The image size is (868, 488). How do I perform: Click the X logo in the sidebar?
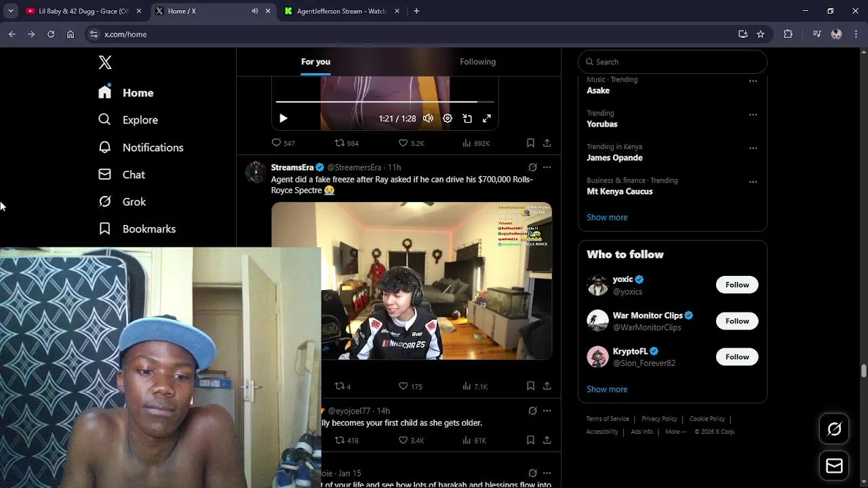click(105, 62)
